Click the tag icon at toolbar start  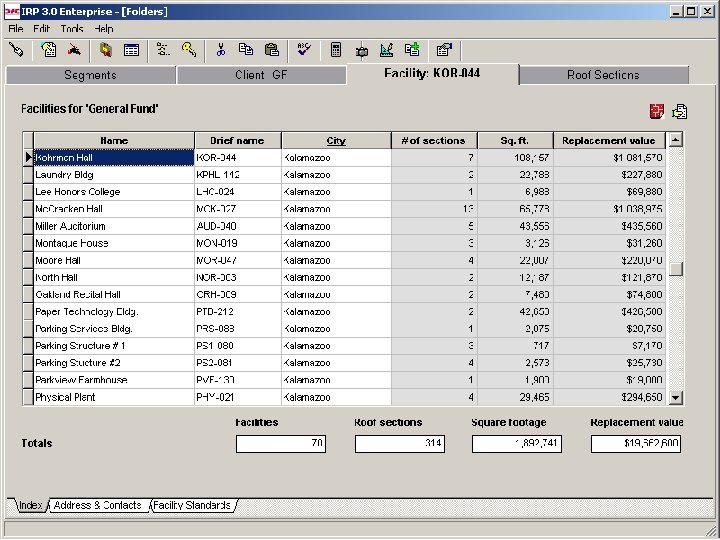click(17, 50)
